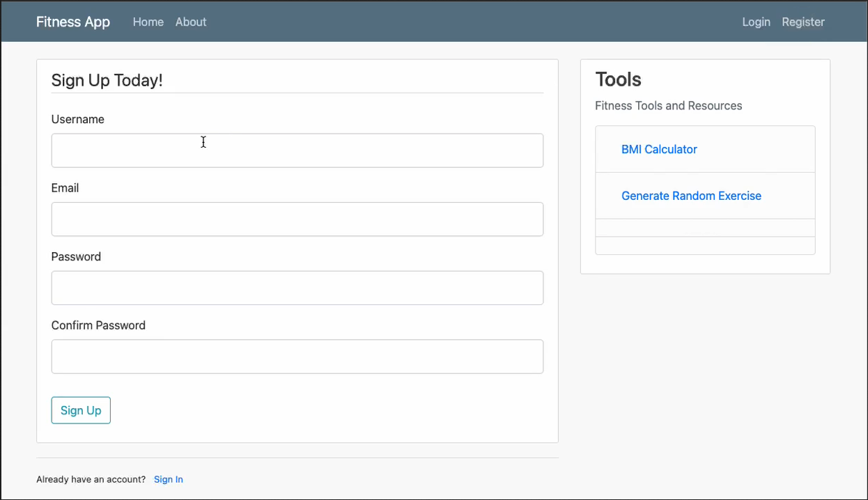Open Generate Random Exercise link
The image size is (868, 500).
691,196
